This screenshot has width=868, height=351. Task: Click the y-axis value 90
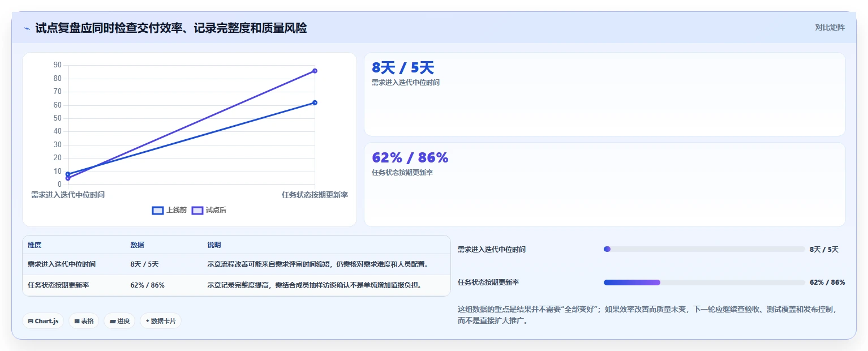click(57, 65)
